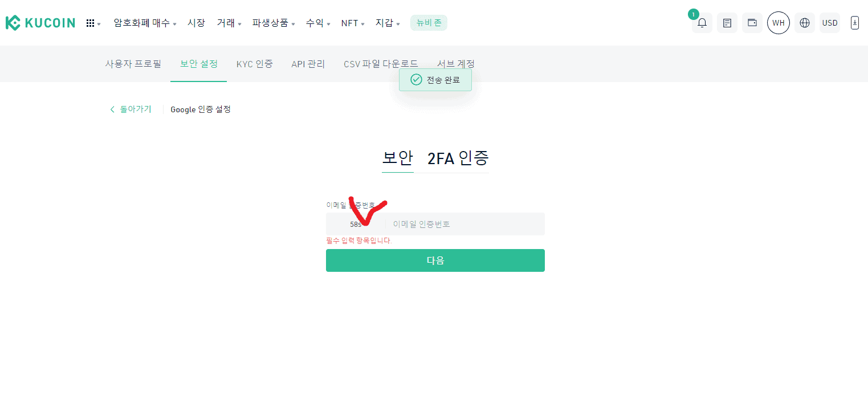Open the NFT dropdown menu

pyautogui.click(x=349, y=23)
